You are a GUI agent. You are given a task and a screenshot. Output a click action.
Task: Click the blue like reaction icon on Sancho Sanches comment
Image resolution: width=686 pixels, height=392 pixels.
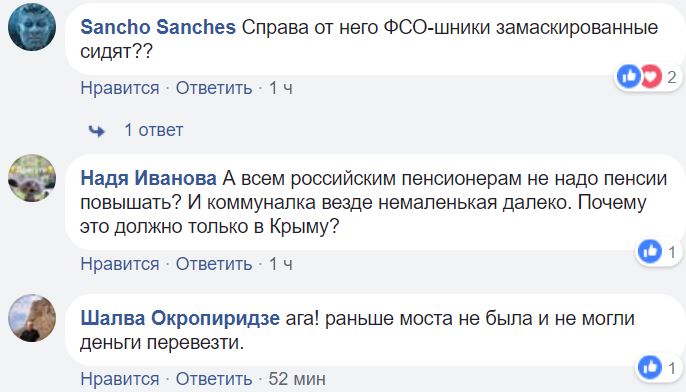pos(629,77)
